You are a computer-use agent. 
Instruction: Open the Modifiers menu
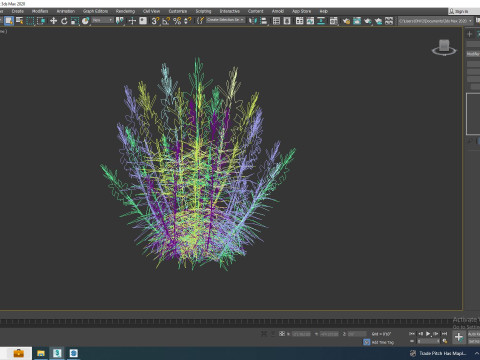(x=40, y=11)
